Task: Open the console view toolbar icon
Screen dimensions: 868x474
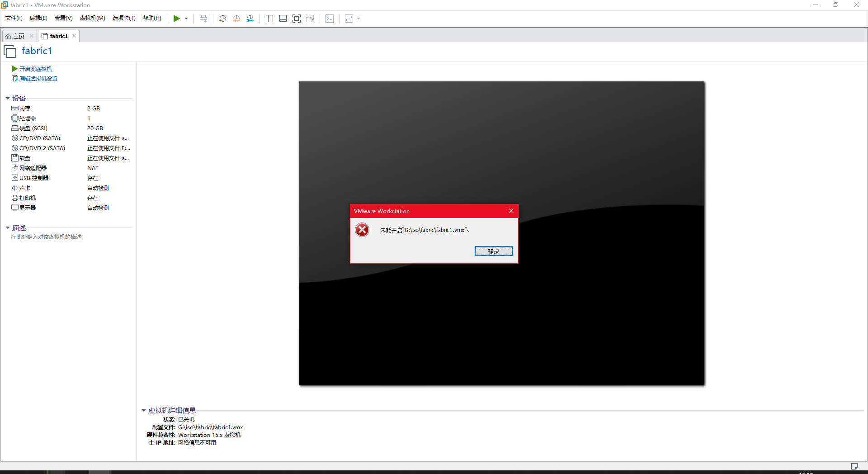Action: pos(330,19)
